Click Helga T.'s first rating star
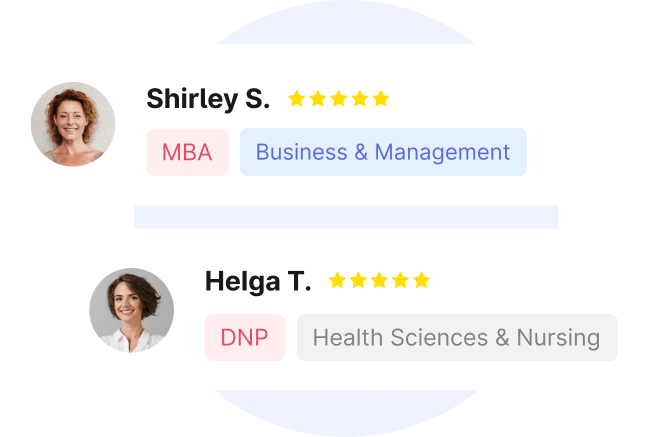This screenshot has width=646, height=437. coord(337,281)
